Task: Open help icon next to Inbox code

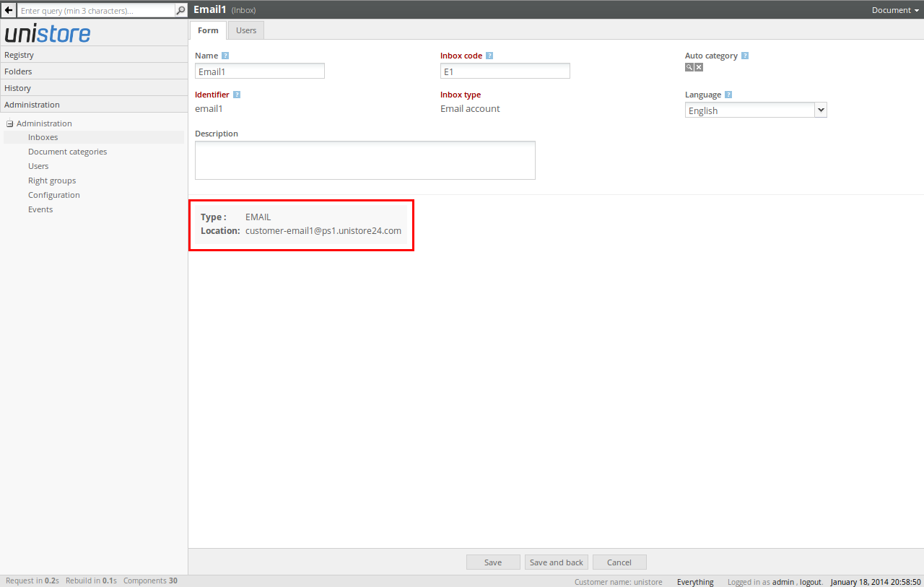Action: (489, 56)
